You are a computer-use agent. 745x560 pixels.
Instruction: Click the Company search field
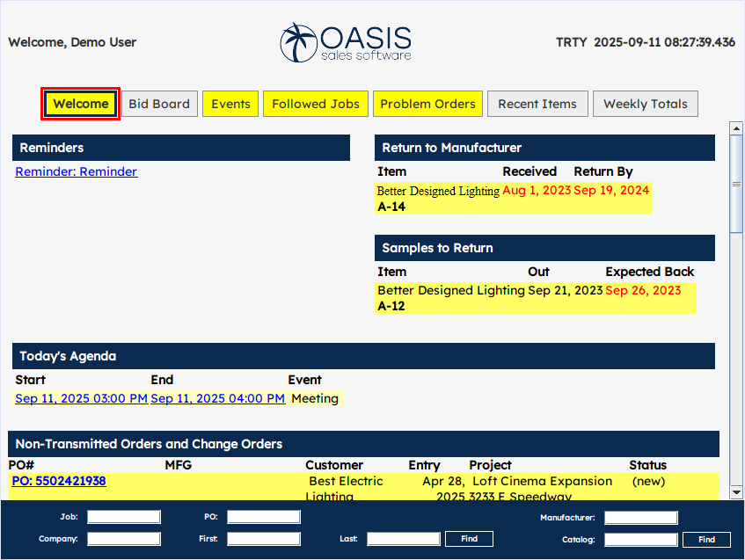tap(123, 538)
